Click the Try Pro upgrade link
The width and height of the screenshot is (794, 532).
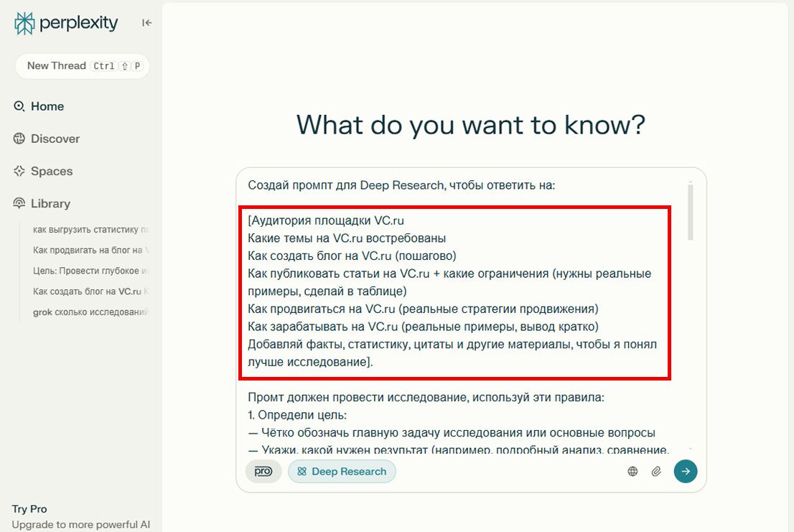(29, 508)
